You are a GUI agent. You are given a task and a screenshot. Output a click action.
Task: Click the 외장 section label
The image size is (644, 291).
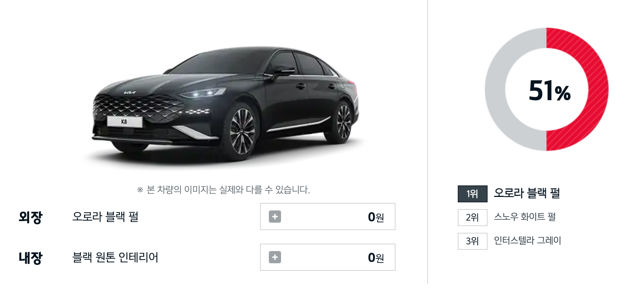click(30, 217)
